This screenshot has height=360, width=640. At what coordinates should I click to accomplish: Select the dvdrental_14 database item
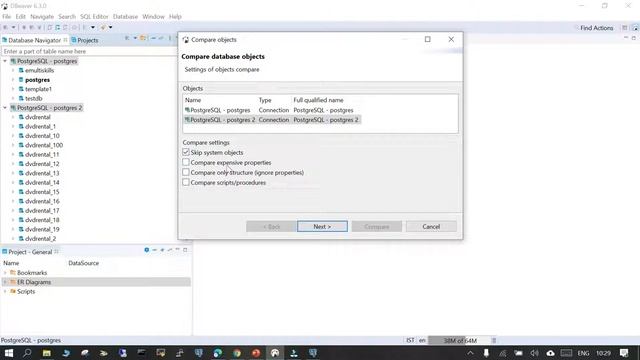(42, 183)
